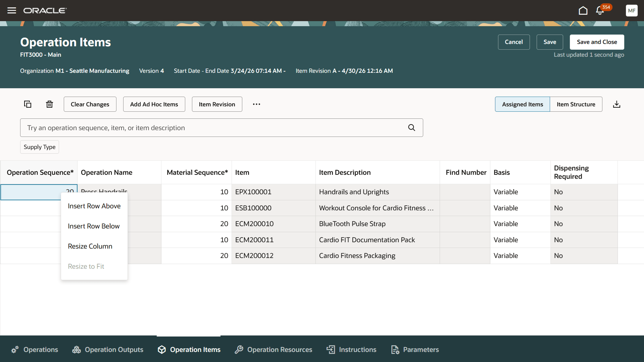
Task: Click Add Ad Hoc Items
Action: pyautogui.click(x=154, y=104)
